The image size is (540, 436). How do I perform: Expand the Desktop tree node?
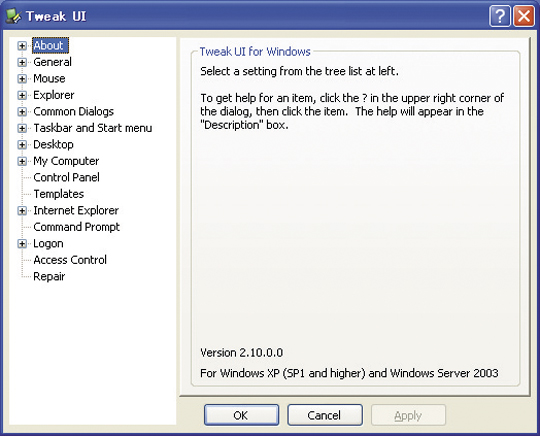coord(22,145)
